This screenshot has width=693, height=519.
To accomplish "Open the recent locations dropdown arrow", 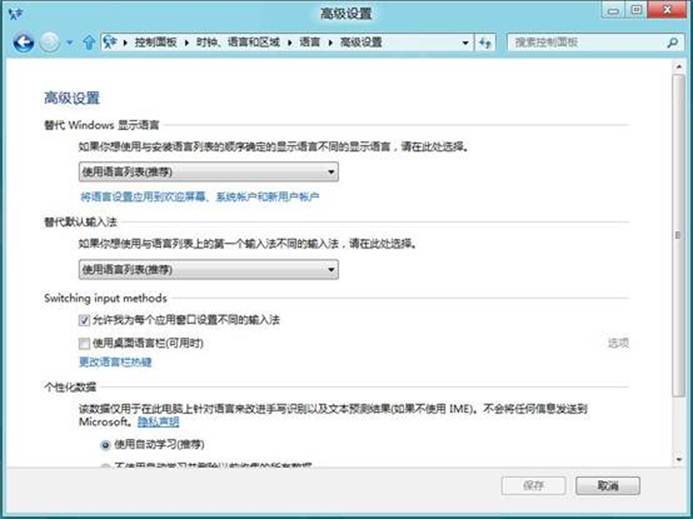I will pos(70,43).
